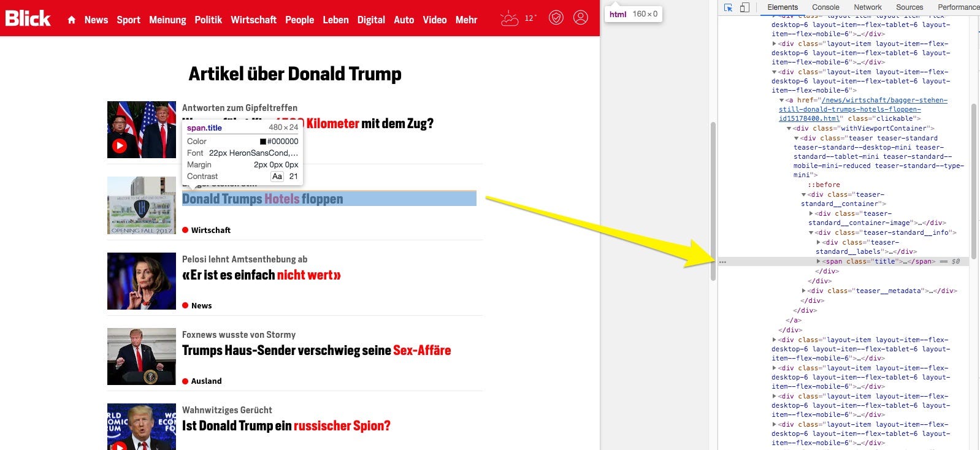Click the Wirtschaft category tag under hotels article
This screenshot has height=450, width=980.
tap(207, 230)
